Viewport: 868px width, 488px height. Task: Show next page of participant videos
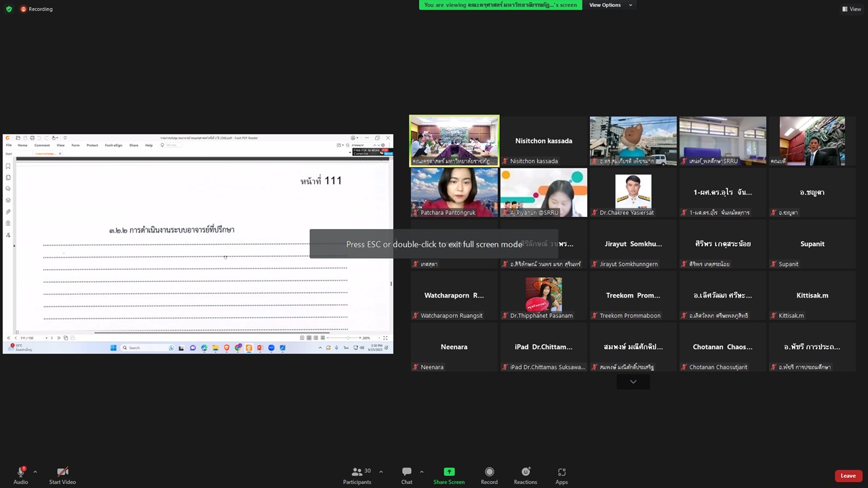(x=633, y=382)
